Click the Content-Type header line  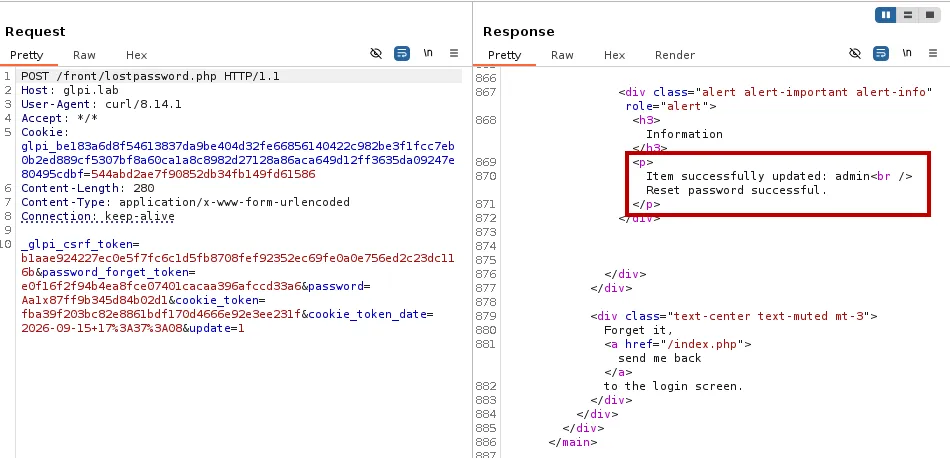pos(185,202)
